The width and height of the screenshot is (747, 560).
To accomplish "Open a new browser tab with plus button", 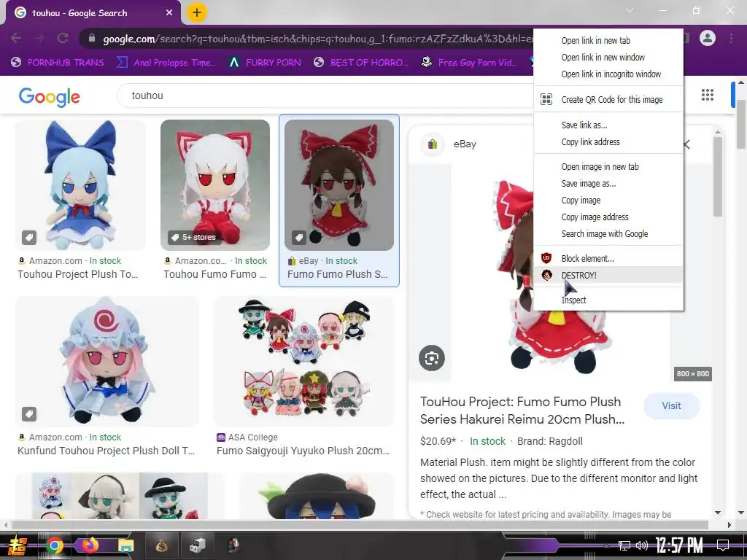I will click(x=197, y=12).
